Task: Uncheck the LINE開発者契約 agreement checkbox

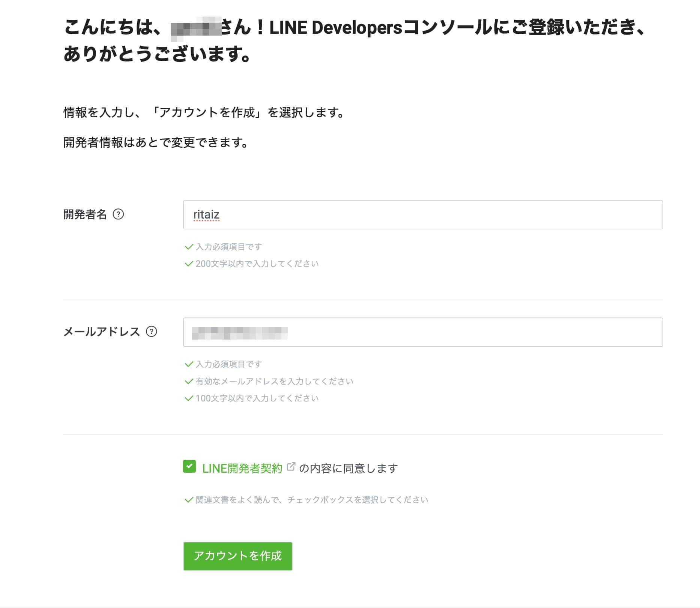Action: pos(189,467)
